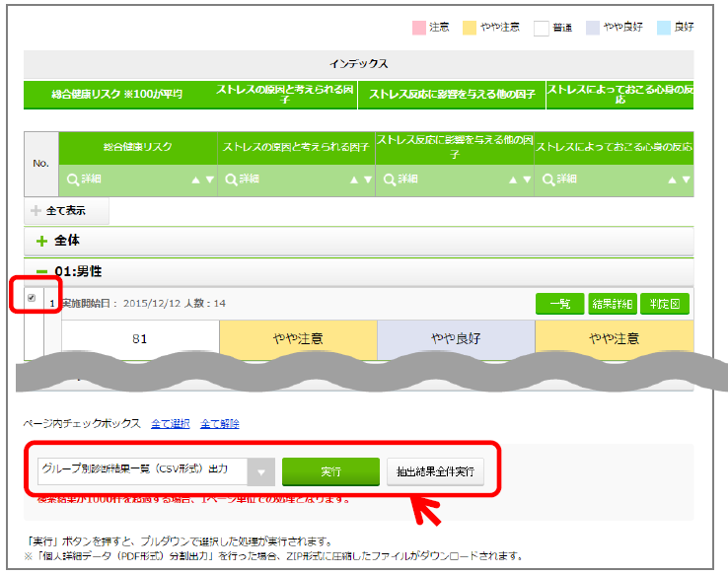Click the ストレスによっておこる心身の反応 詳細 magnifier icon
Image resolution: width=728 pixels, height=575 pixels.
click(548, 180)
